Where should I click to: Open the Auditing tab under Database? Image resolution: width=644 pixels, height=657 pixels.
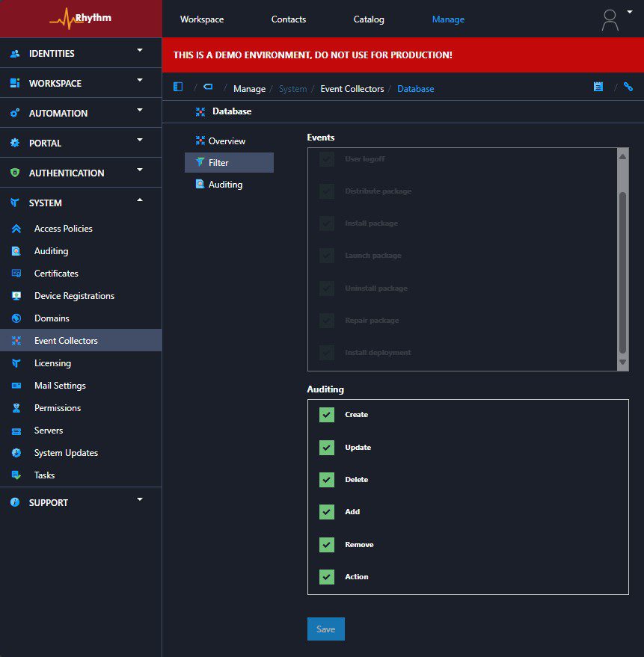pos(225,185)
